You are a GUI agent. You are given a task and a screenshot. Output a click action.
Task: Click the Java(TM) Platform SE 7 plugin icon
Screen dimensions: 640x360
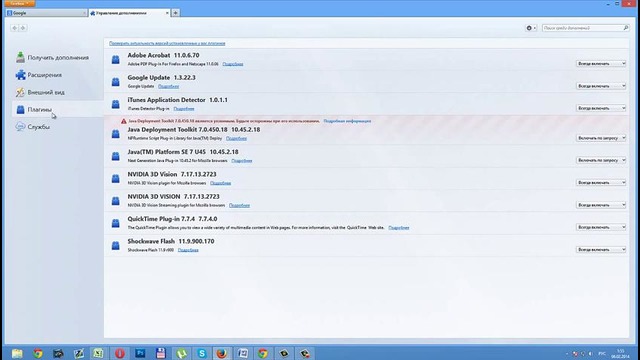[116, 156]
